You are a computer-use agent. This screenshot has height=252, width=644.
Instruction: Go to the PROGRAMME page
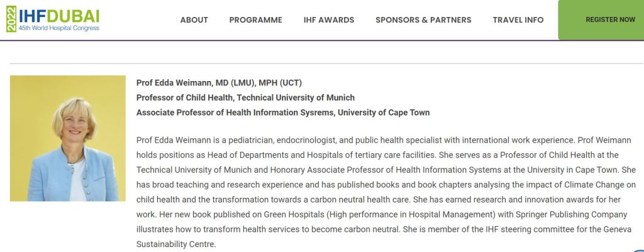[x=255, y=20]
